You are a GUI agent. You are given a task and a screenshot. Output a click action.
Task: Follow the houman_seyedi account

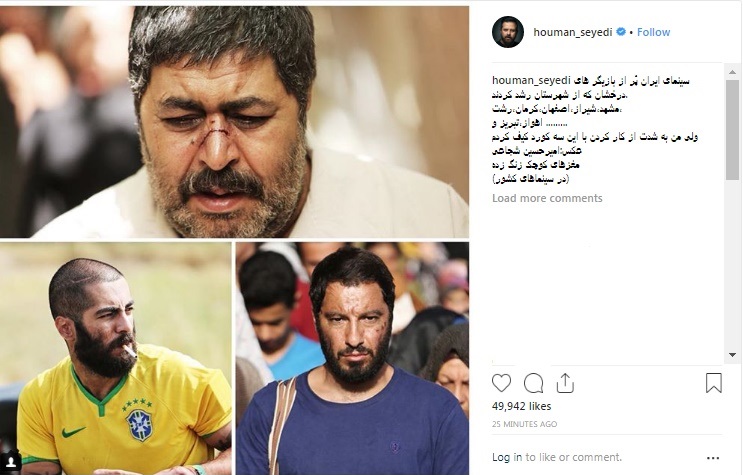[x=653, y=32]
